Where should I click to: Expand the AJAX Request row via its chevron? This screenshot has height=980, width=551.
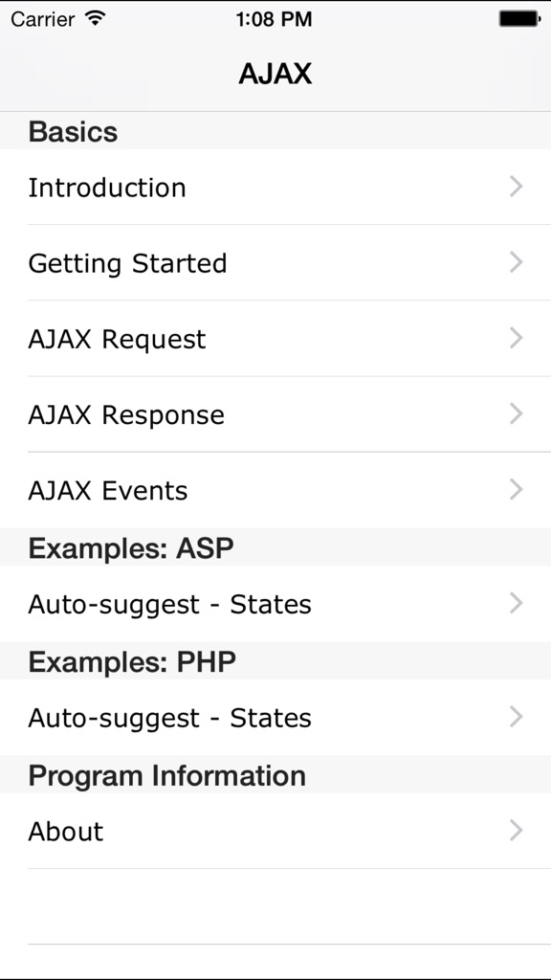[517, 339]
